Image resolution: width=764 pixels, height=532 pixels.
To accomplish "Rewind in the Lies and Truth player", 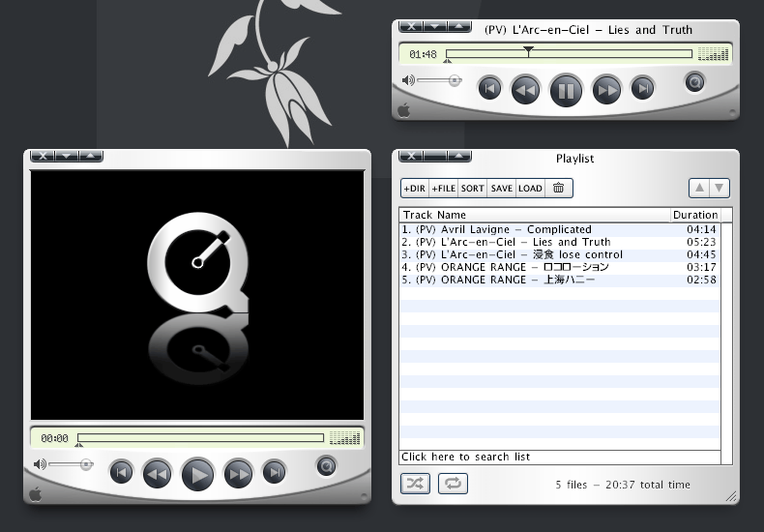I will point(525,90).
